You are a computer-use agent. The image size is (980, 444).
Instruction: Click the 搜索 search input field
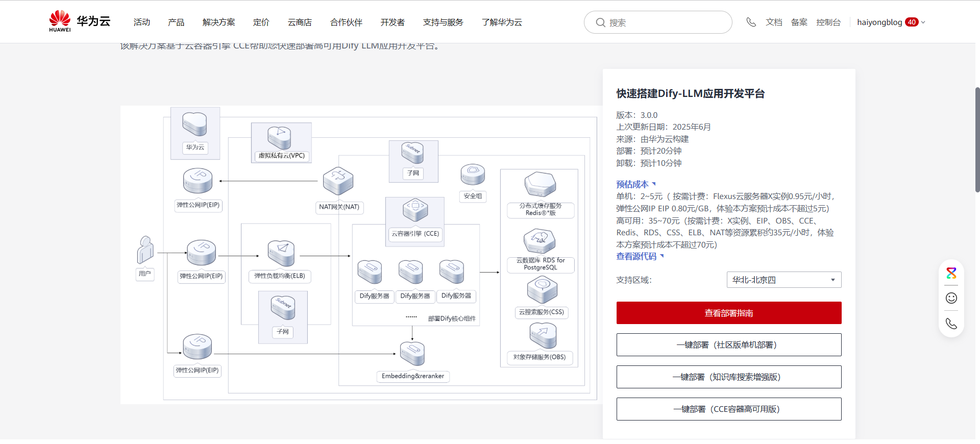tap(658, 22)
